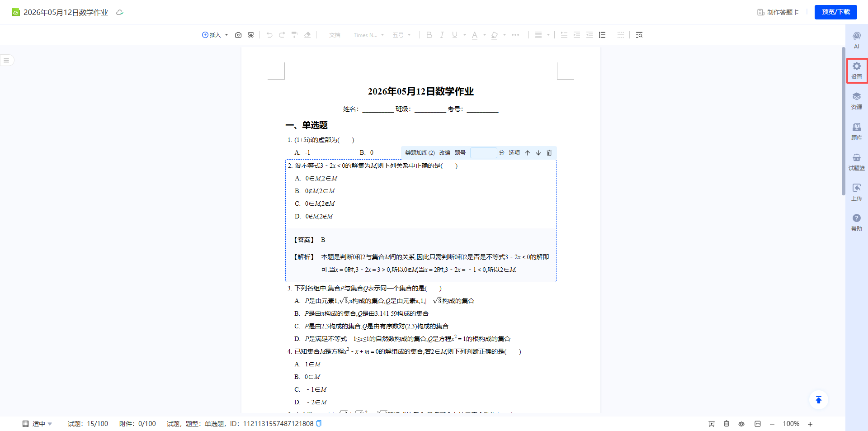The width and height of the screenshot is (868, 431).
Task: Open the more options ellipsis in toolbar
Action: point(515,35)
